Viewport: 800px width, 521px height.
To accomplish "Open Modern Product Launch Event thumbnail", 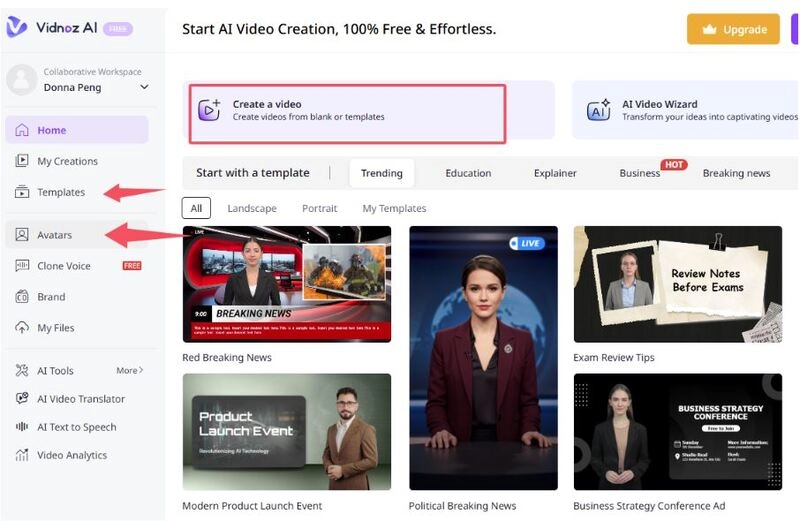I will point(287,432).
